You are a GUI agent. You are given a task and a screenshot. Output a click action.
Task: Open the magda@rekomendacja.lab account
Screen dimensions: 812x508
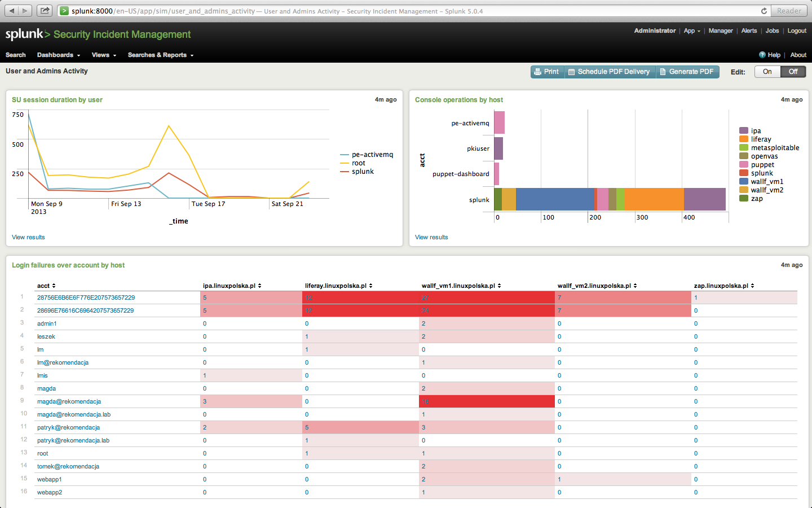[74, 414]
